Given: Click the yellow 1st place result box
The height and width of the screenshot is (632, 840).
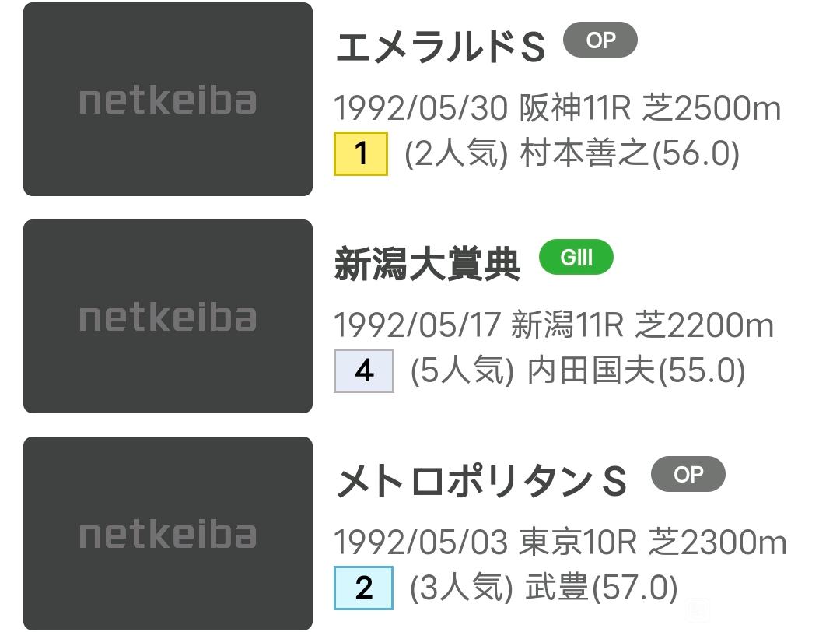Looking at the screenshot, I should pyautogui.click(x=361, y=153).
